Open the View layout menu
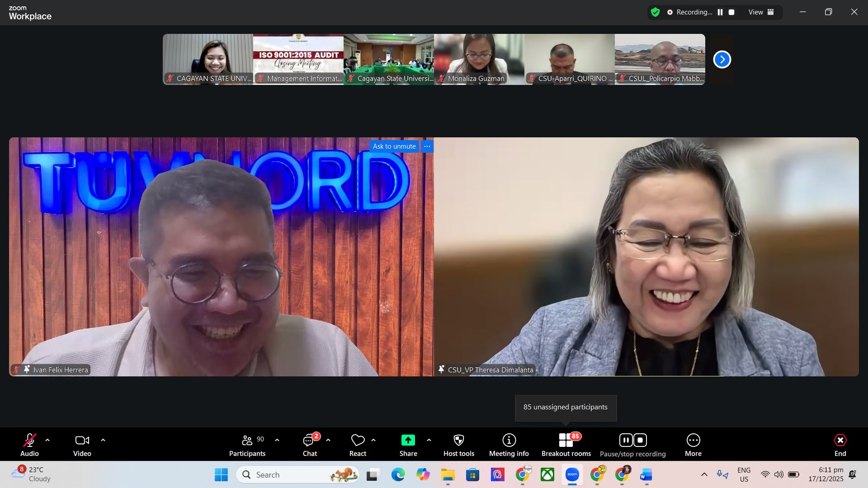 click(761, 12)
